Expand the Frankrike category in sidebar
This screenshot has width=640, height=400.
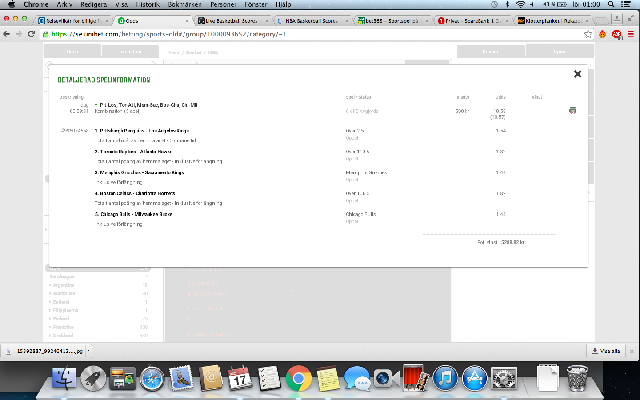point(63,327)
